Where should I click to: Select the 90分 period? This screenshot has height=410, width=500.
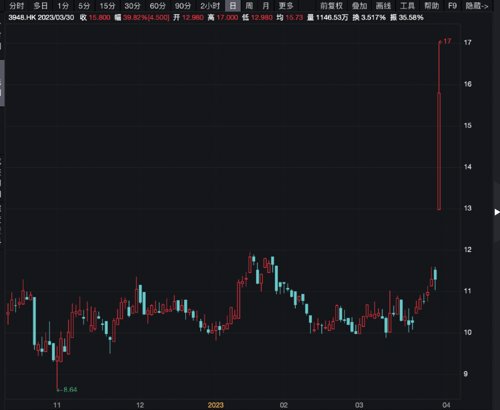coord(183,6)
